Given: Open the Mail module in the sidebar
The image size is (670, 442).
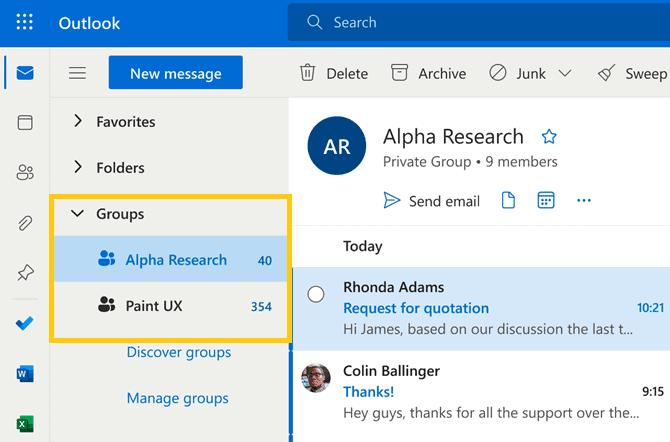Looking at the screenshot, I should (x=25, y=73).
